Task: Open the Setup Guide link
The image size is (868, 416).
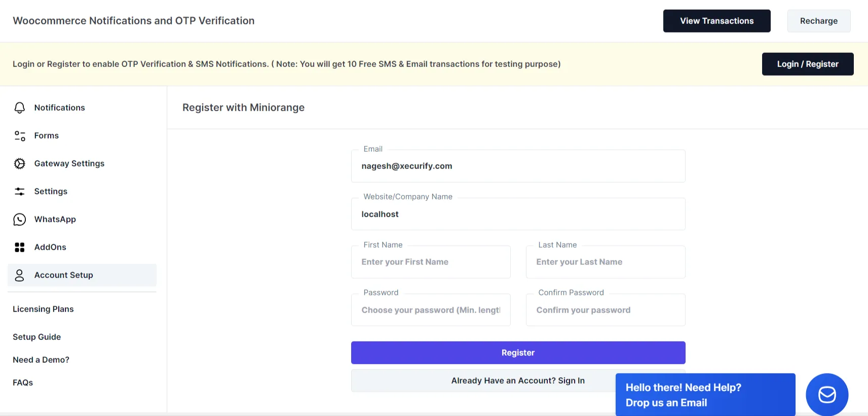Action: (x=36, y=337)
